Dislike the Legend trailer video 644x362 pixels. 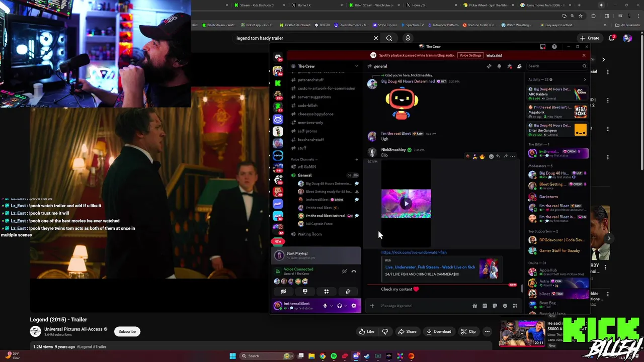click(385, 331)
